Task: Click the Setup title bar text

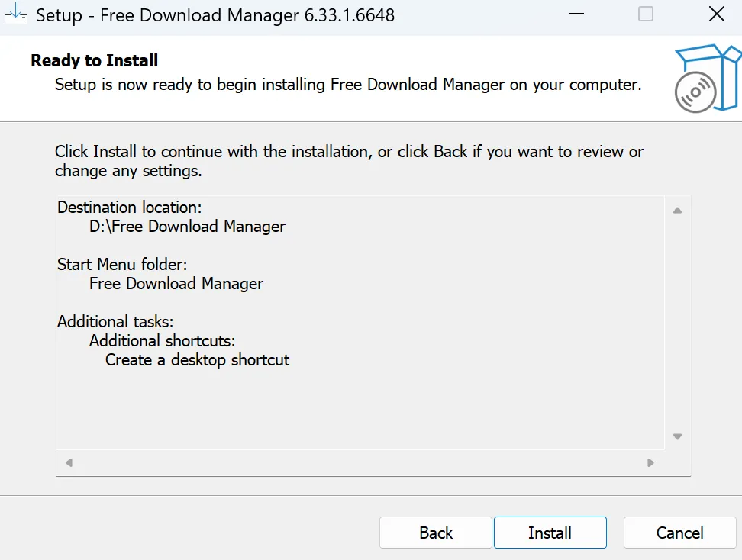Action: (x=215, y=15)
